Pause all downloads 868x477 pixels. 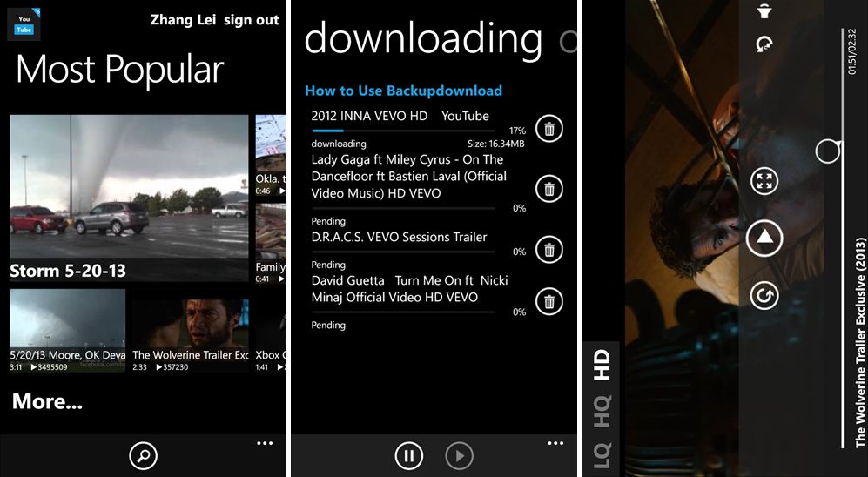click(x=409, y=456)
